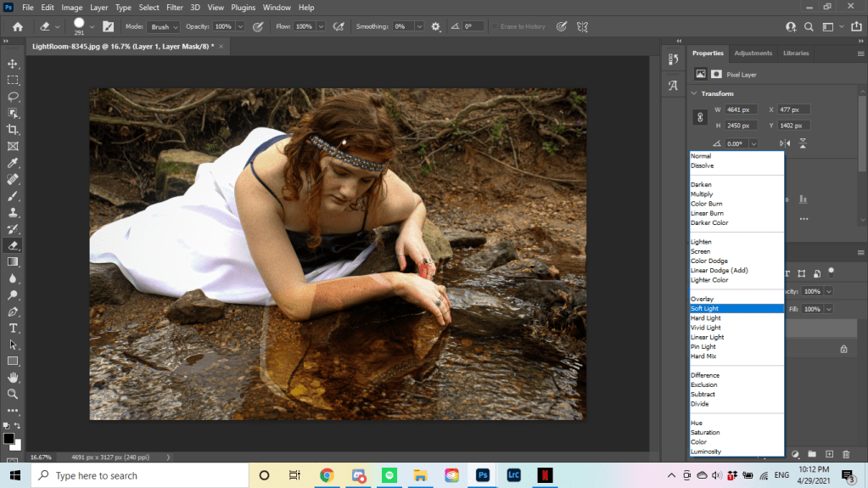Open the brush preset picker dropdown

pos(92,27)
